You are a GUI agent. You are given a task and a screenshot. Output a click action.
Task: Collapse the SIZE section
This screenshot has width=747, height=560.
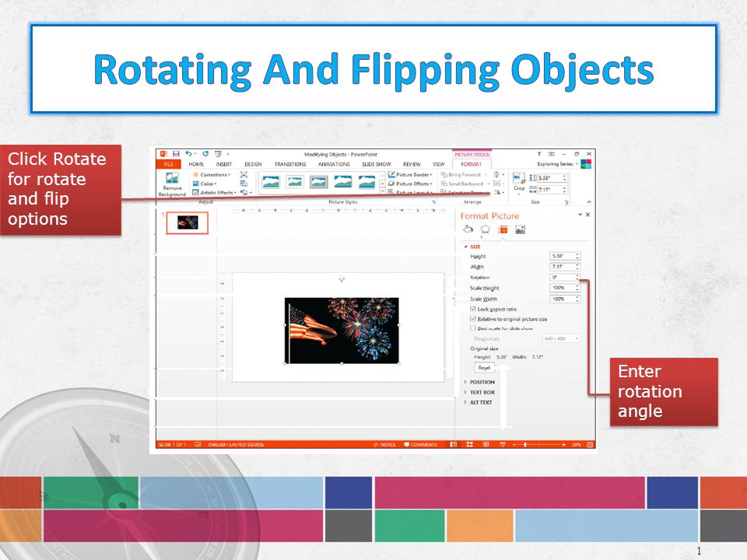472,247
